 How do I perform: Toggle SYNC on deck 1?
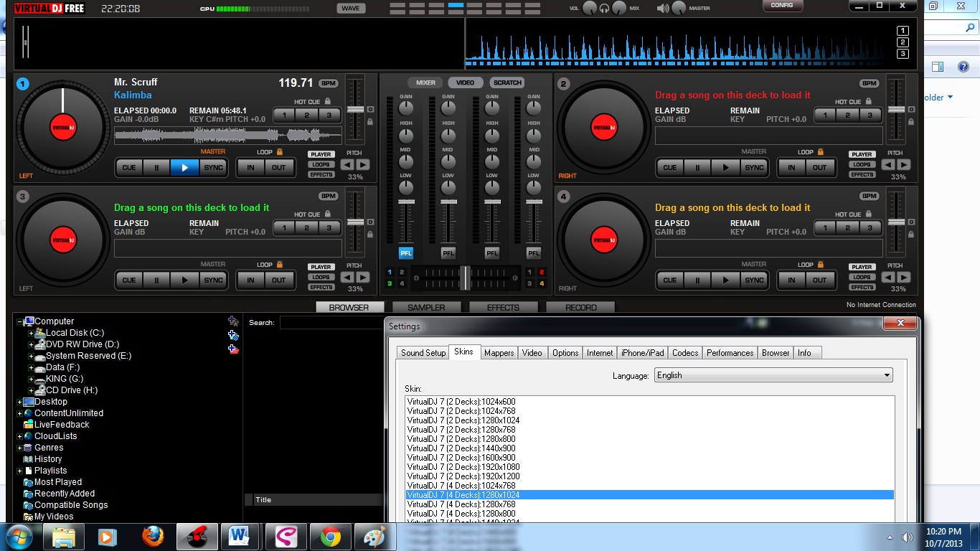click(213, 168)
